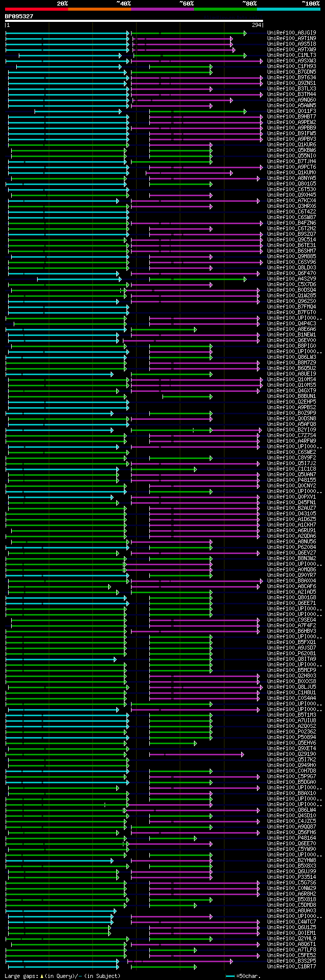Select the UniRef100_Q4GXT9 label
325x980 pixels.
click(x=291, y=391)
